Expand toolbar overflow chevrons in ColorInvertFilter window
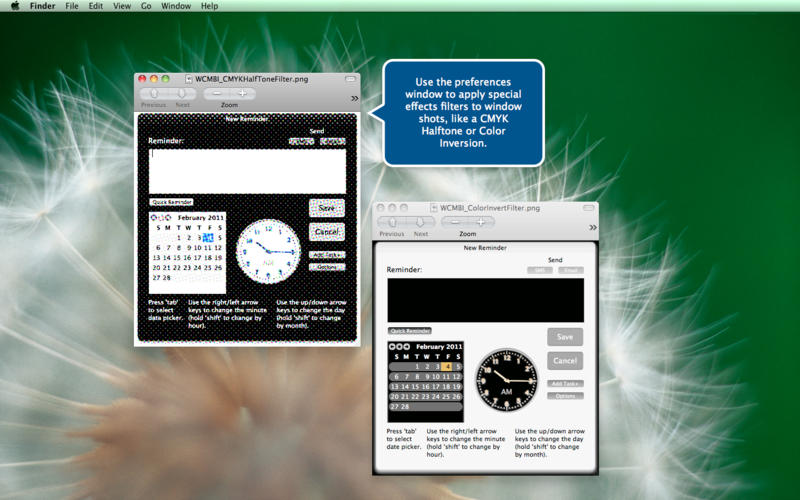800x500 pixels. point(593,227)
